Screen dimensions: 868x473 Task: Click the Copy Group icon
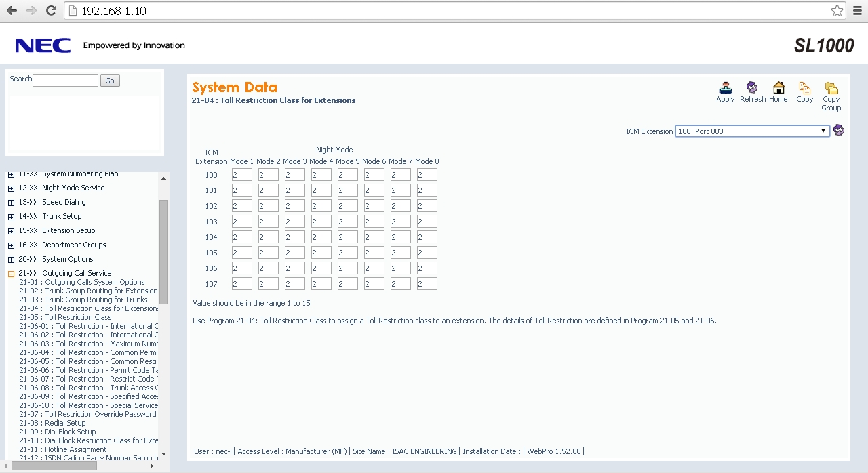tap(831, 88)
